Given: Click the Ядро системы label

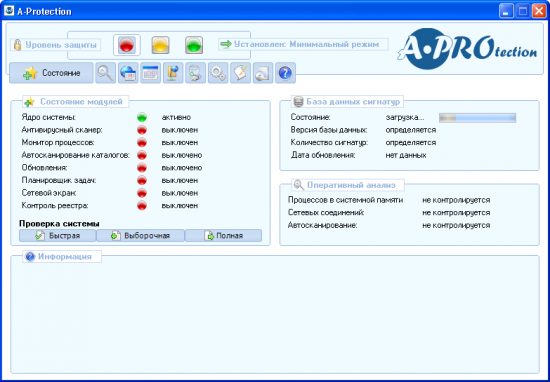Looking at the screenshot, I should (48, 118).
